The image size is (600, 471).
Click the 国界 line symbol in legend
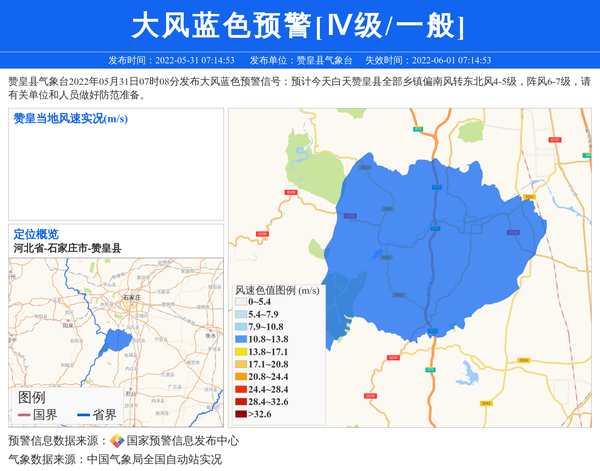(24, 415)
